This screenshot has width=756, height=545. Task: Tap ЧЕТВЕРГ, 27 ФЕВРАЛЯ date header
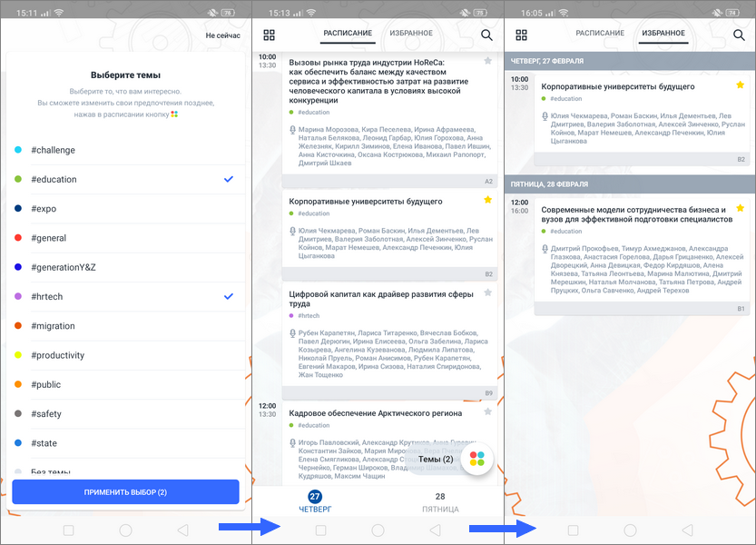[x=630, y=61]
